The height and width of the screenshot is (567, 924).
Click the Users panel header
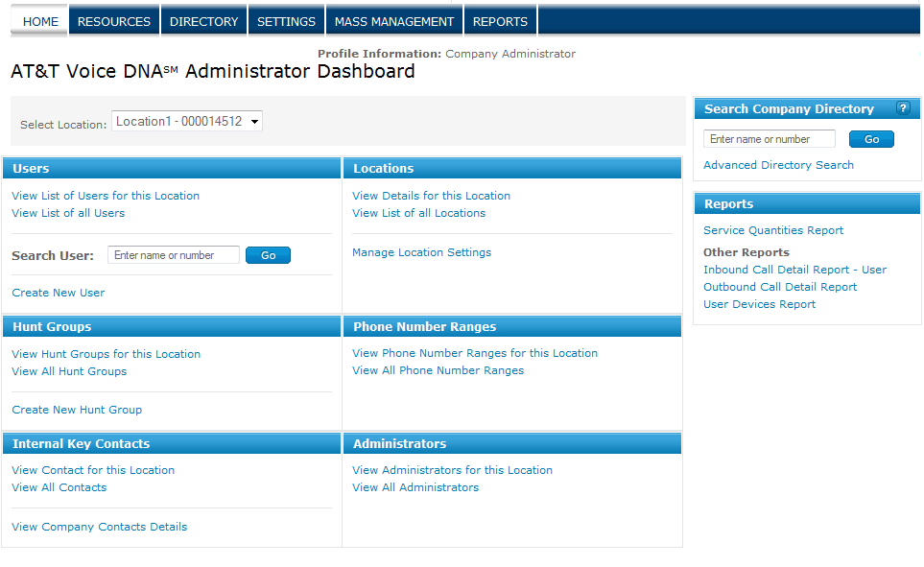point(172,168)
